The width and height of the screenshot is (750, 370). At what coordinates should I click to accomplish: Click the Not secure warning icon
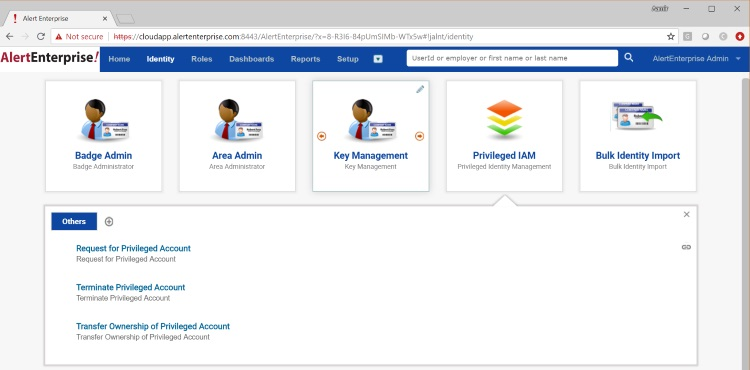coord(59,36)
